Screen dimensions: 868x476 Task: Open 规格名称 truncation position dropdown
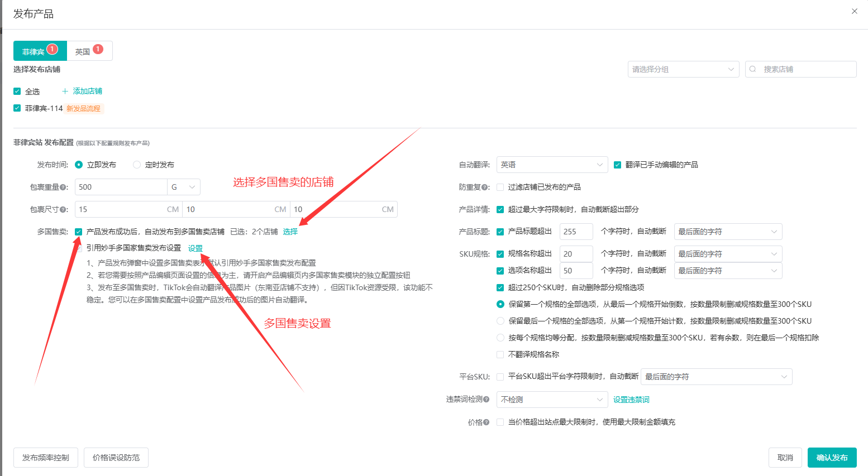728,254
